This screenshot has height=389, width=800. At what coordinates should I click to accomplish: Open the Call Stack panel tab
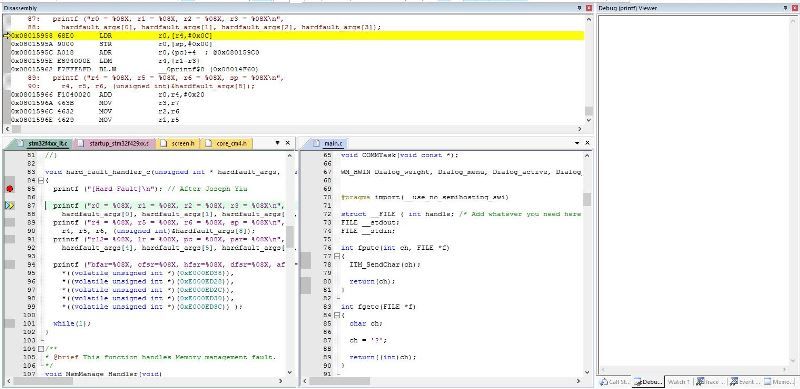click(615, 381)
